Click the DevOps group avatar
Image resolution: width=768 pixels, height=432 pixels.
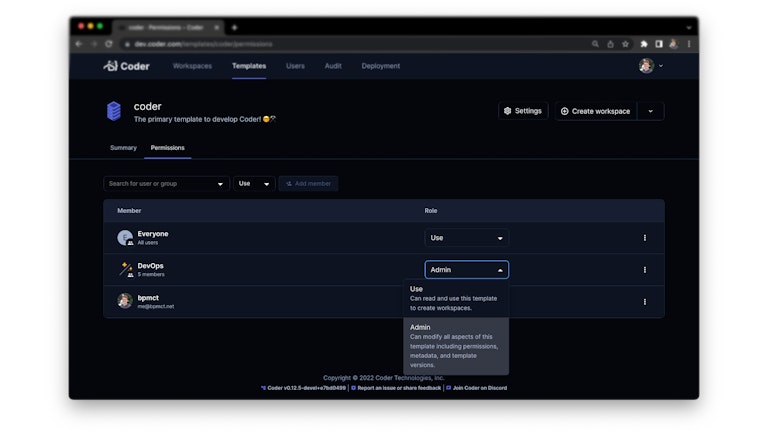(125, 269)
